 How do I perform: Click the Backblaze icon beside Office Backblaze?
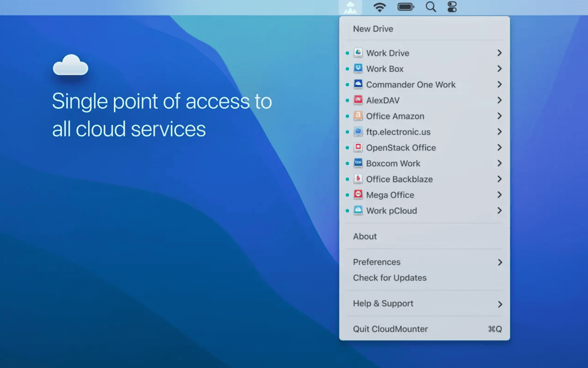358,179
